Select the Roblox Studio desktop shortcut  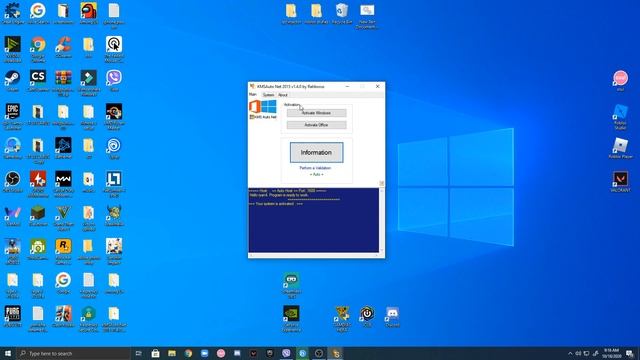coord(620,116)
